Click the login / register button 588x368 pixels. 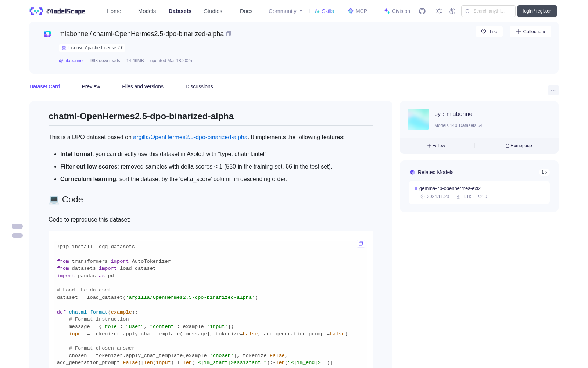click(x=537, y=11)
